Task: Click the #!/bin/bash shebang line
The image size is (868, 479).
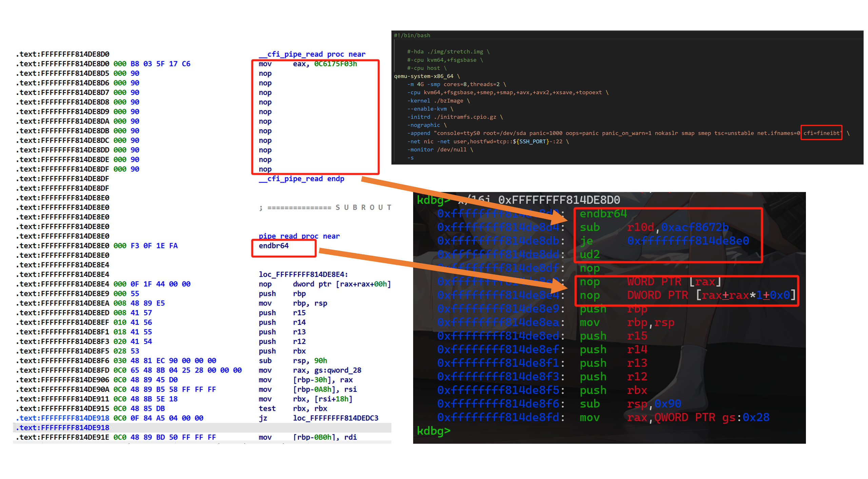Action: coord(412,35)
